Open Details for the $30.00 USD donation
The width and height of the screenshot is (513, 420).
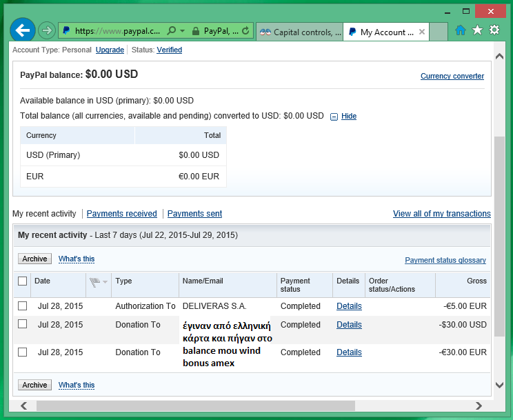(x=349, y=325)
